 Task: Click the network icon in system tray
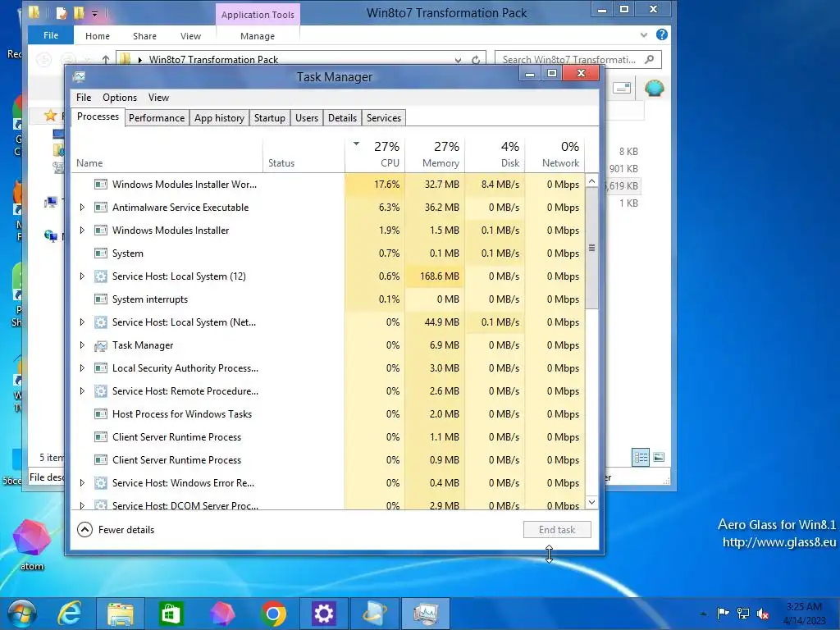click(x=743, y=613)
